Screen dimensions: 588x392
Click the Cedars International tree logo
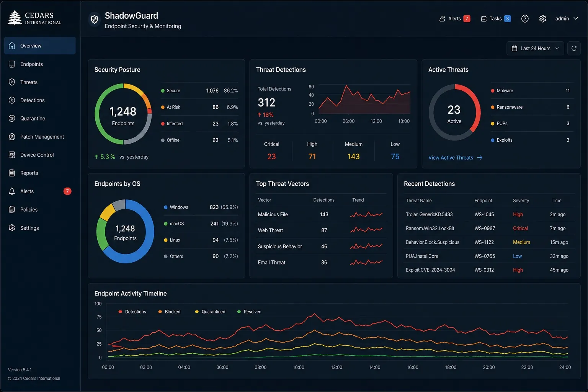pos(15,18)
